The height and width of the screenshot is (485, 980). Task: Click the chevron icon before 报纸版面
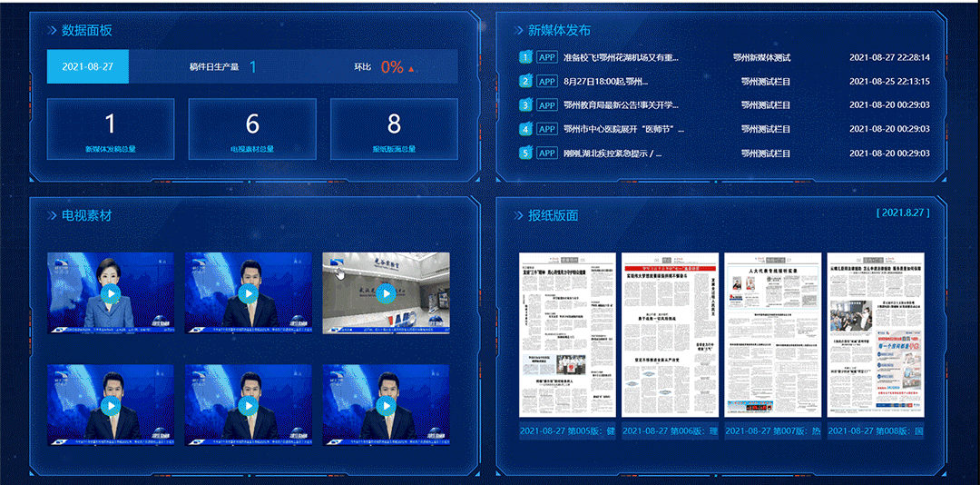(x=518, y=215)
